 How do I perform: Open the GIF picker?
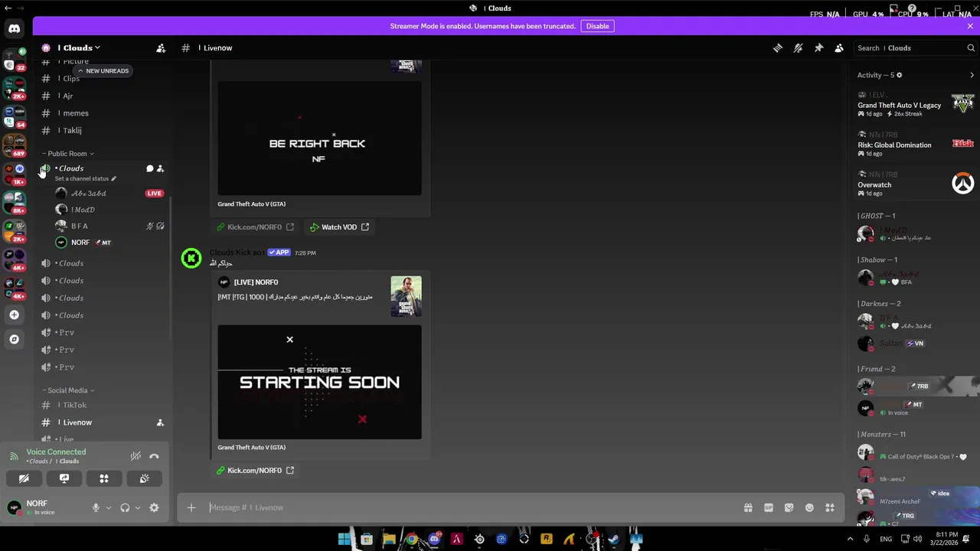769,507
